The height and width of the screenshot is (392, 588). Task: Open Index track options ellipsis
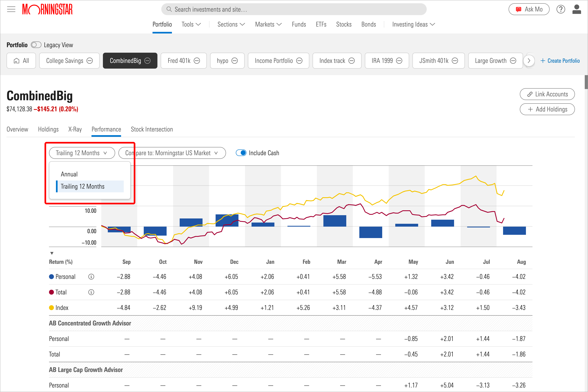click(x=352, y=61)
